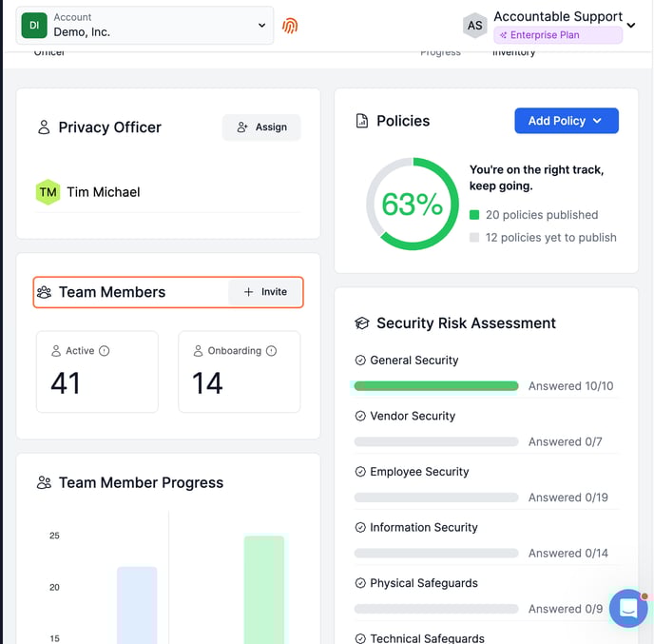Screen dimensions: 654x644
Task: Click the light blue bar in progress chart
Action: pyautogui.click(x=137, y=605)
